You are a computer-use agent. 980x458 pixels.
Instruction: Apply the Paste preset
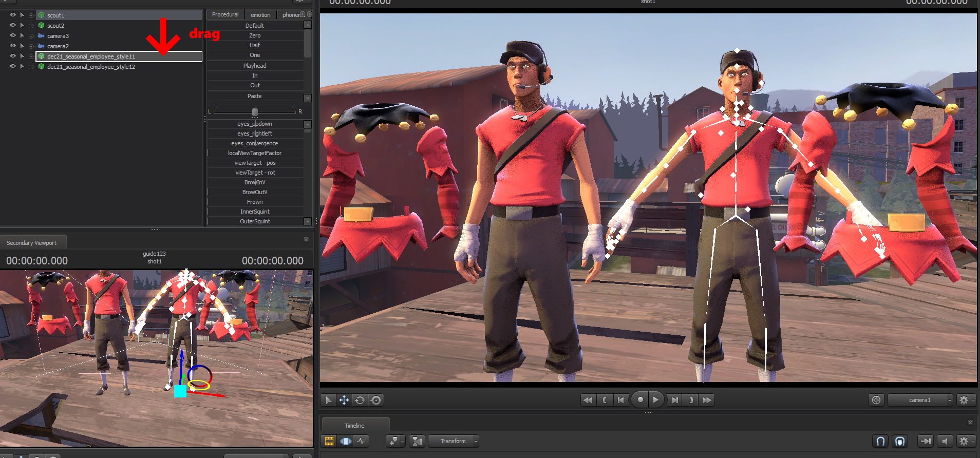pyautogui.click(x=255, y=96)
